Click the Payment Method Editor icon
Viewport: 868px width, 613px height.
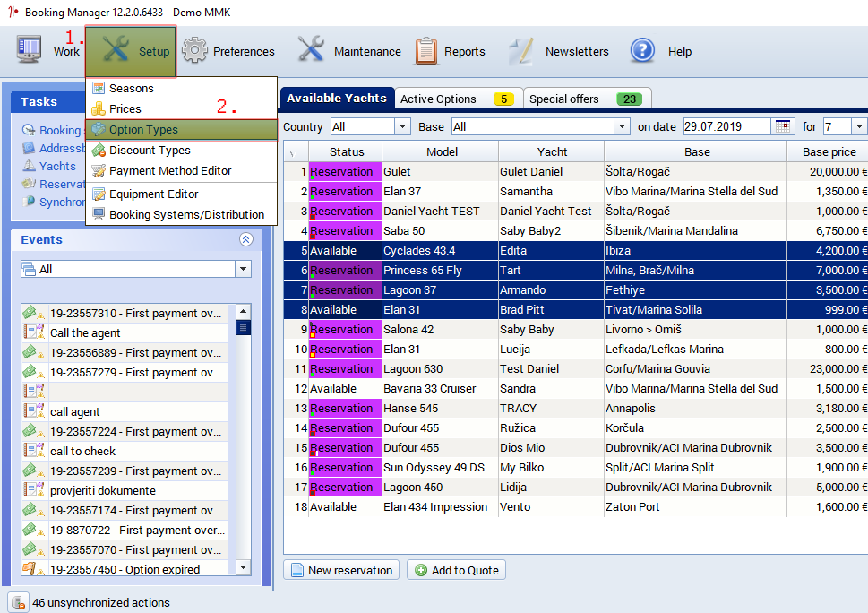click(99, 170)
